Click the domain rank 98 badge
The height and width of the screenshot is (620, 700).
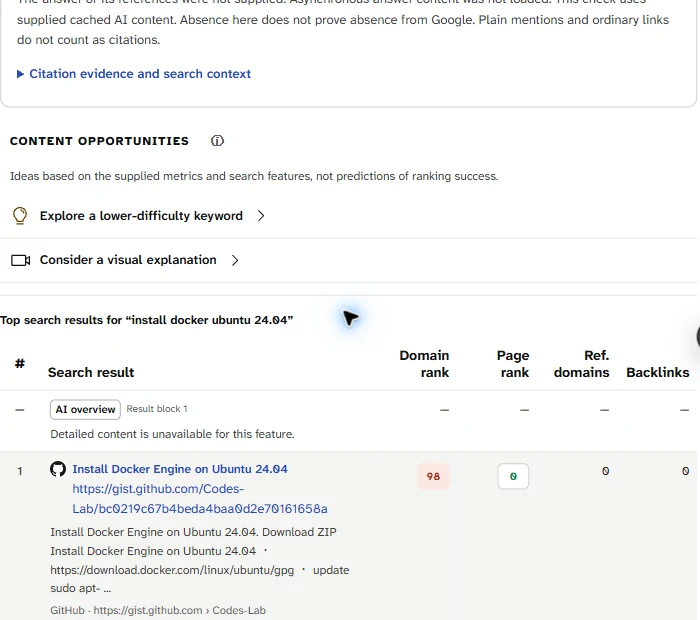(433, 476)
